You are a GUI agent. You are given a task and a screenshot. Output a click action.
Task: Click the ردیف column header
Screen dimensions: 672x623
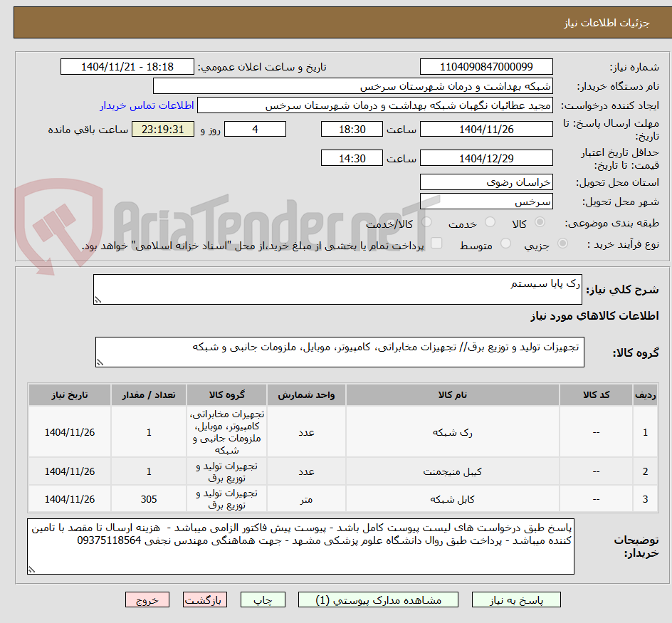pos(646,395)
